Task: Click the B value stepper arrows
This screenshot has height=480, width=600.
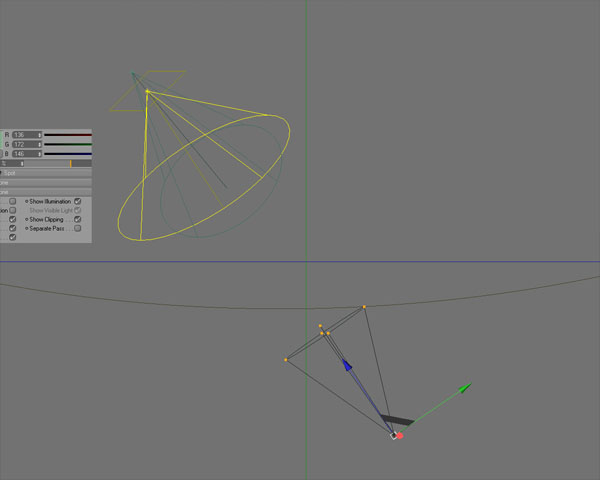Action: tap(39, 154)
